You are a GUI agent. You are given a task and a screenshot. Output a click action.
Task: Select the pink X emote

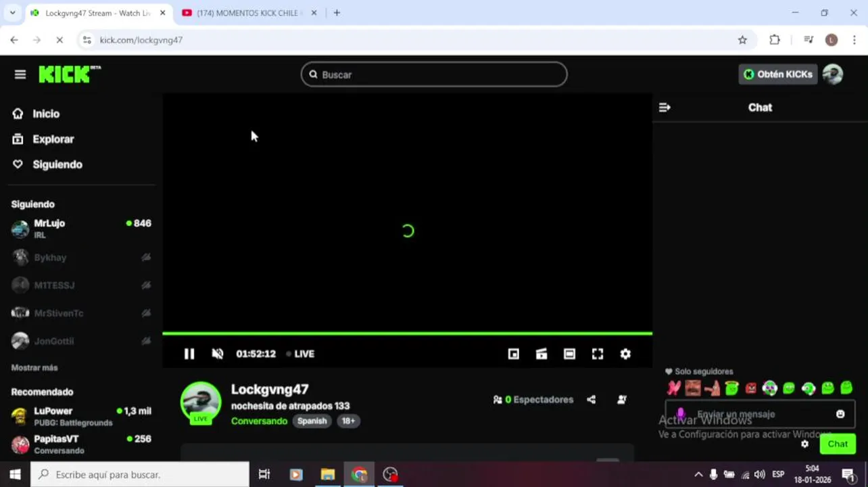[x=674, y=388]
